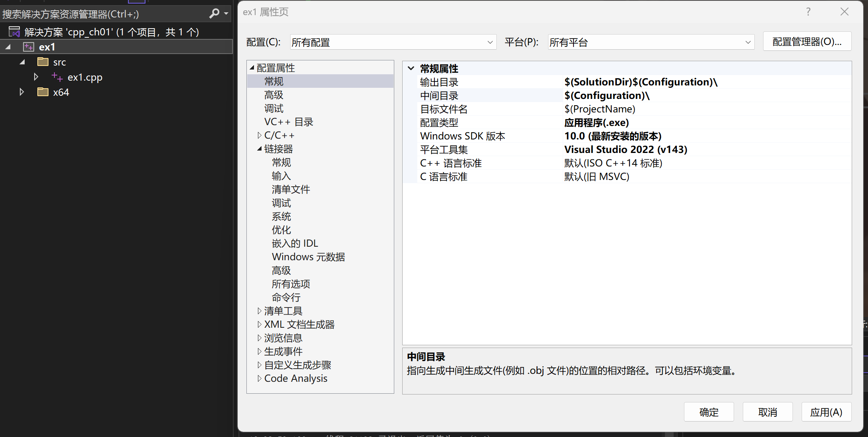Image resolution: width=868 pixels, height=437 pixels.
Task: Select the src folder icon
Action: pos(43,62)
